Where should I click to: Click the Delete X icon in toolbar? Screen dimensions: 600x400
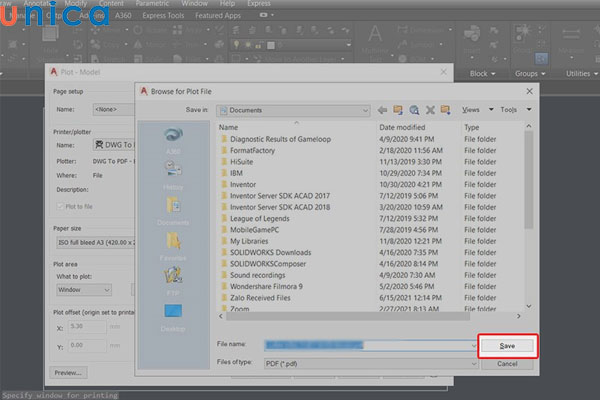tap(430, 109)
